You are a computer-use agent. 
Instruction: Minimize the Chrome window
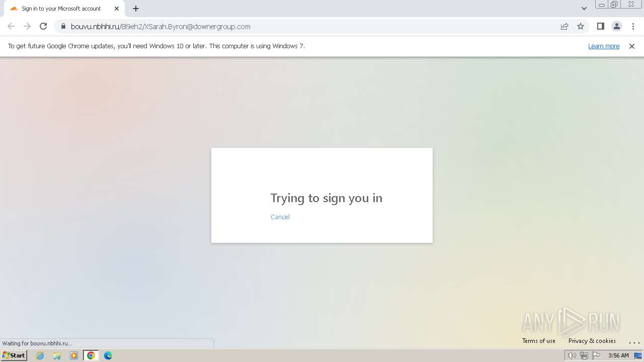[601, 5]
